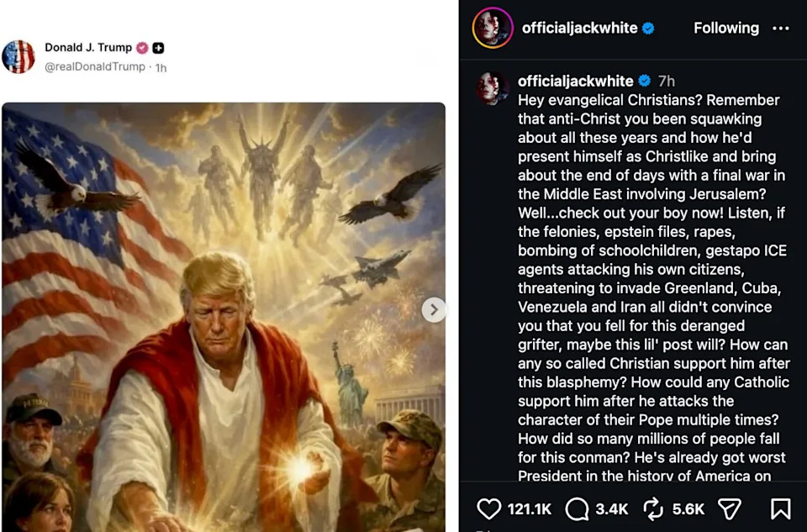View the 121.1K likes count
The image size is (807, 532).
click(x=530, y=508)
